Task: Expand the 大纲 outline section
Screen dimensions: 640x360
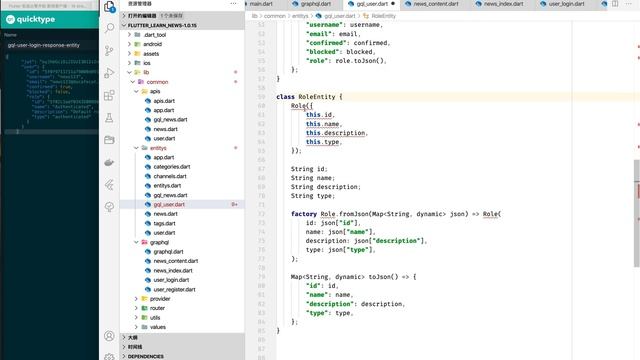Action: [x=183, y=338]
